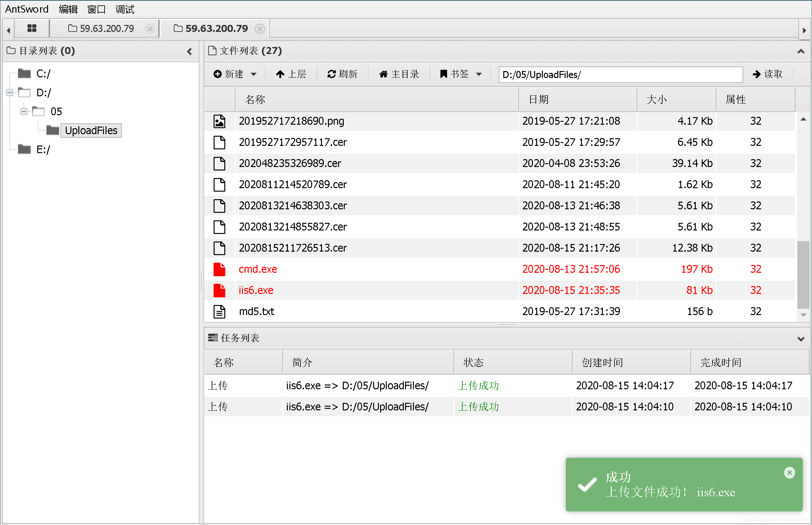812x525 pixels.
Task: Click the 2019527172957117.cer file icon
Action: (219, 142)
